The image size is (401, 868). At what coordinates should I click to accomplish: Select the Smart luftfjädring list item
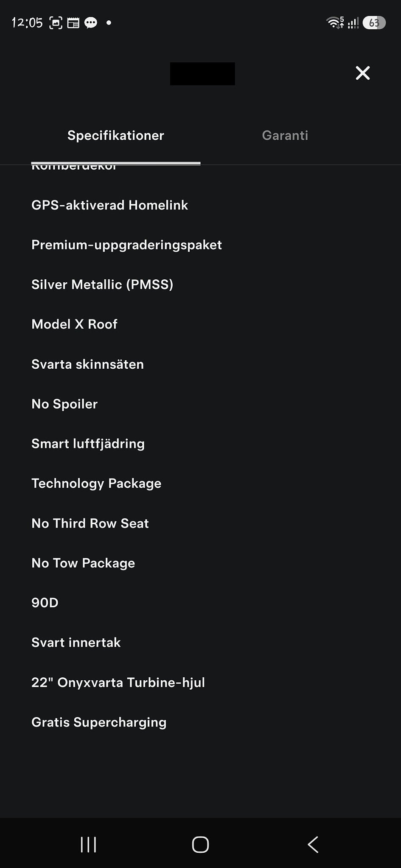click(x=88, y=444)
